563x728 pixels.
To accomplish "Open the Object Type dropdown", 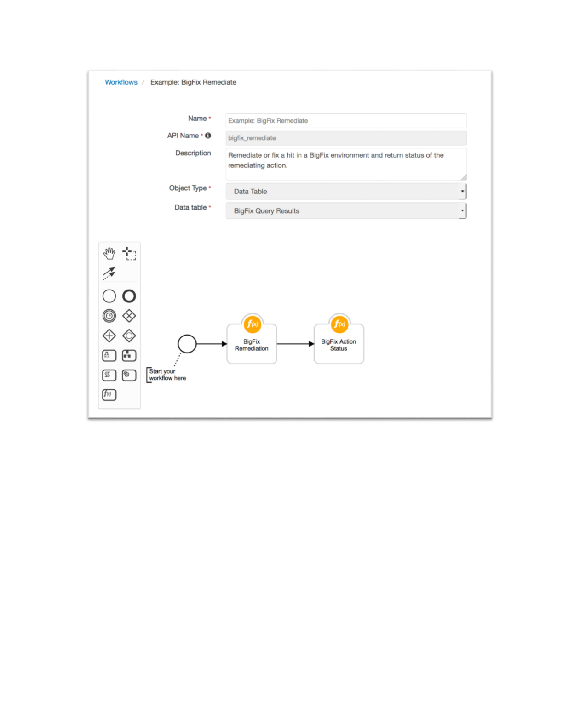I will (x=346, y=191).
